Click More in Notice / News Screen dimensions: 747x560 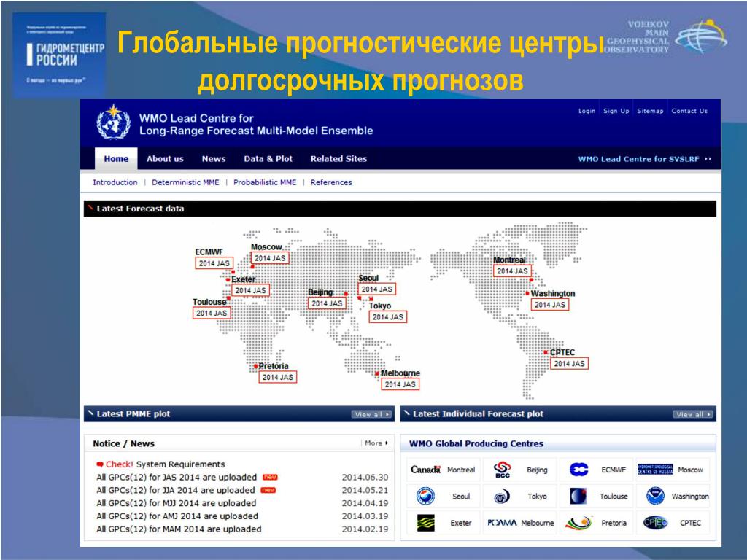click(x=376, y=443)
